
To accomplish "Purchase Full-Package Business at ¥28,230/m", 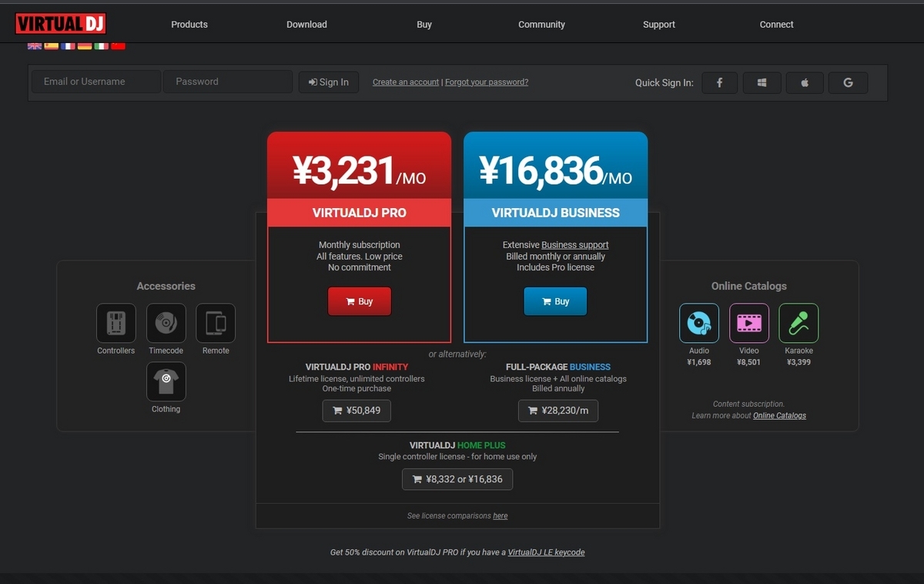I will (558, 411).
